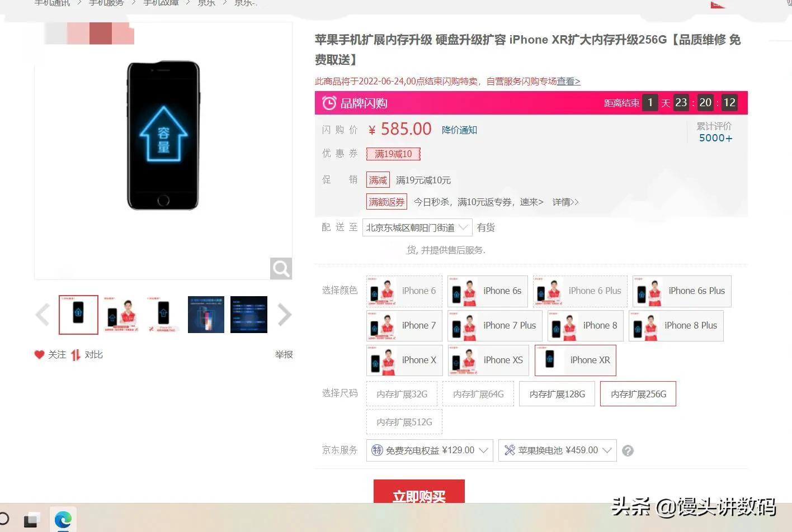Show previous thumbnails with left arrow
The width and height of the screenshot is (792, 532).
click(x=43, y=315)
